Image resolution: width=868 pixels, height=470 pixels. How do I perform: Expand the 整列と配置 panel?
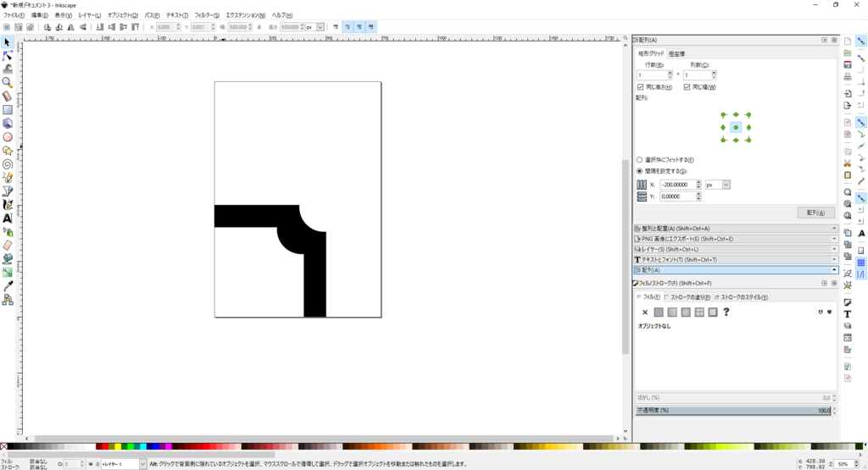point(735,229)
